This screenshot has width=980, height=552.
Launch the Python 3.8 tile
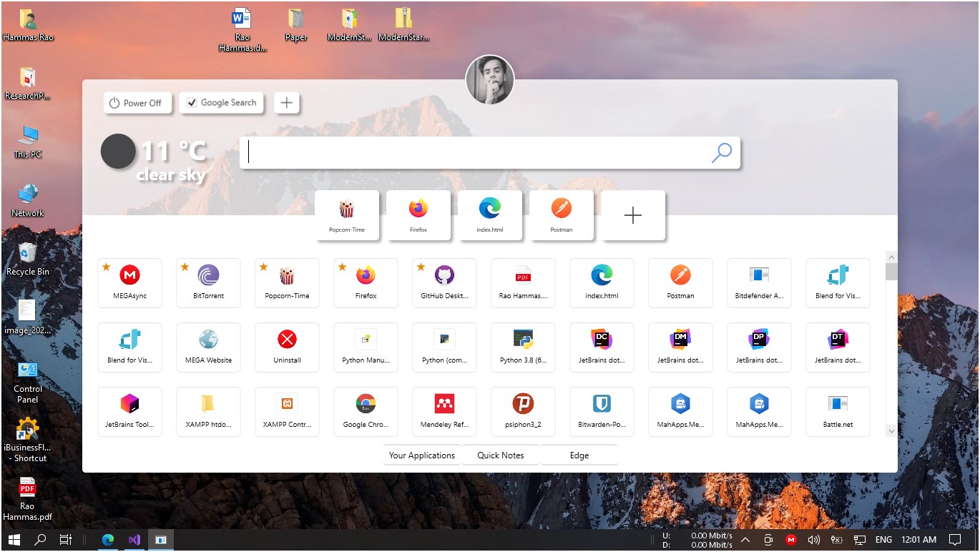[523, 347]
